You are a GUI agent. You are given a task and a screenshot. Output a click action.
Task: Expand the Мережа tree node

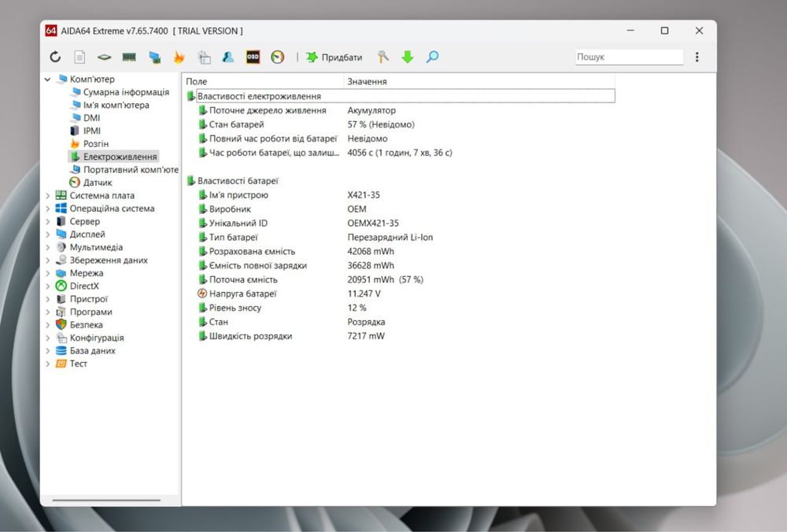coord(48,274)
